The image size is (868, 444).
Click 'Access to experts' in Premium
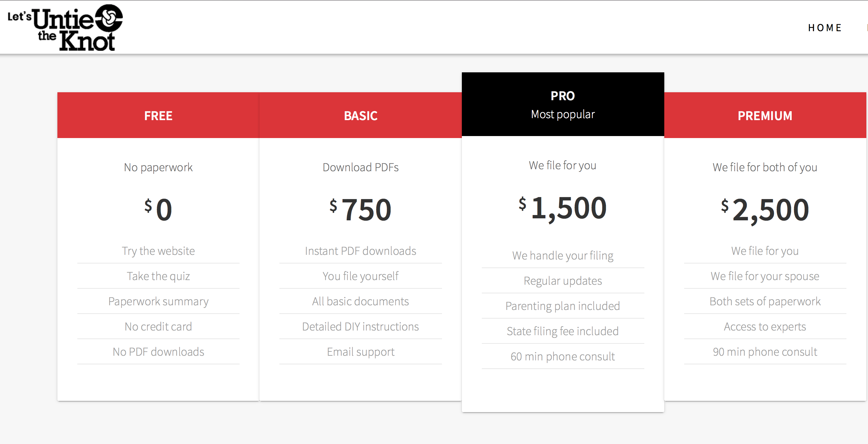click(x=765, y=327)
